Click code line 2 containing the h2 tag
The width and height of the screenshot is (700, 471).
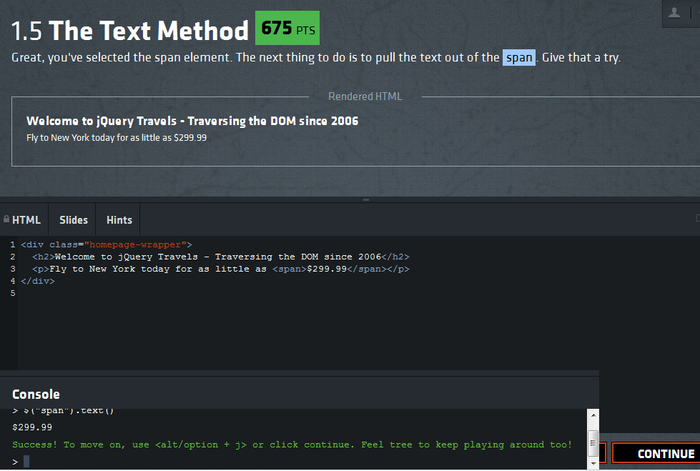click(221, 257)
